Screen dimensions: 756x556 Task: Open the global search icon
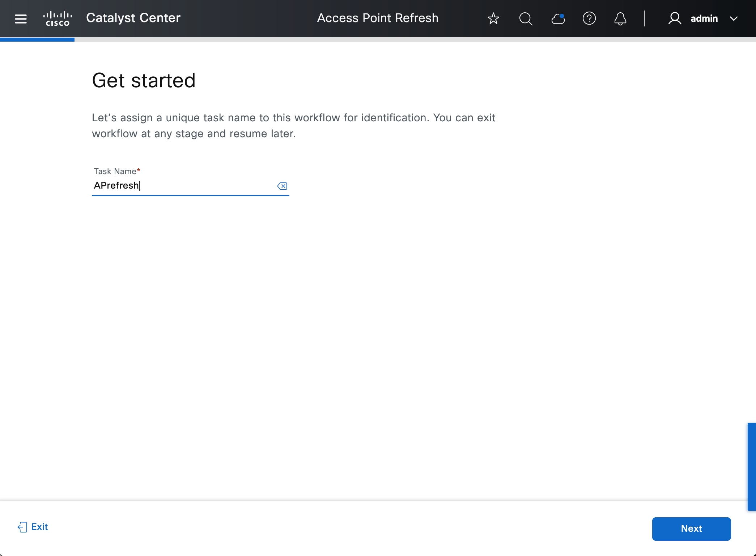point(525,18)
